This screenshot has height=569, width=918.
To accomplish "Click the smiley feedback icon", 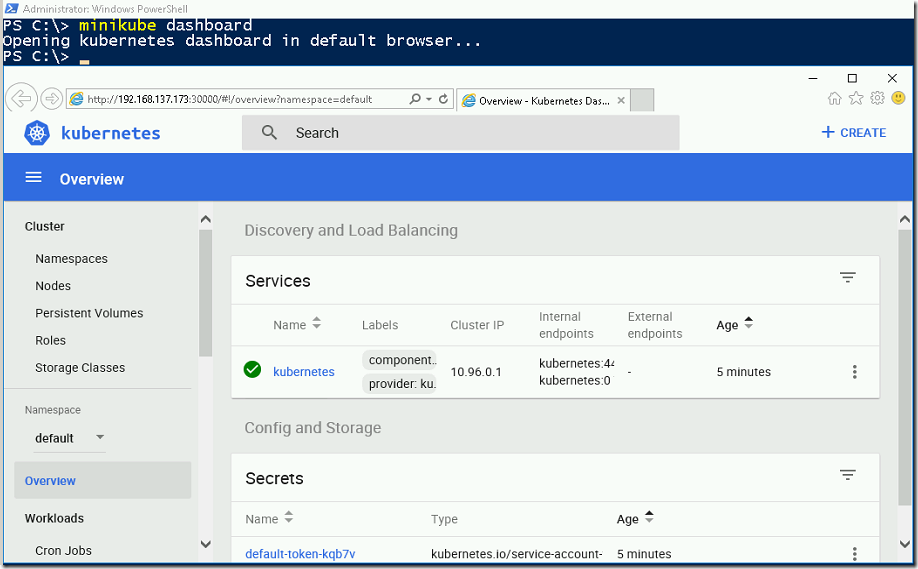I will point(898,98).
